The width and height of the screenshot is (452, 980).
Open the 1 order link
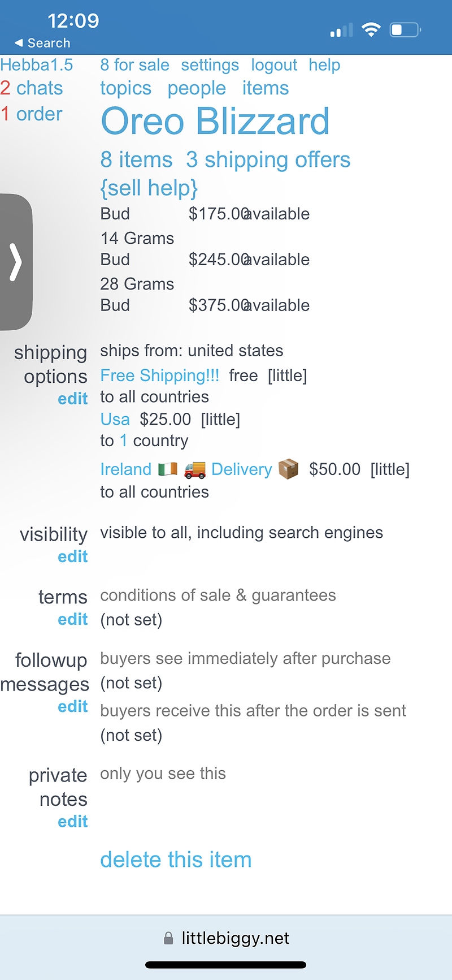click(x=32, y=114)
